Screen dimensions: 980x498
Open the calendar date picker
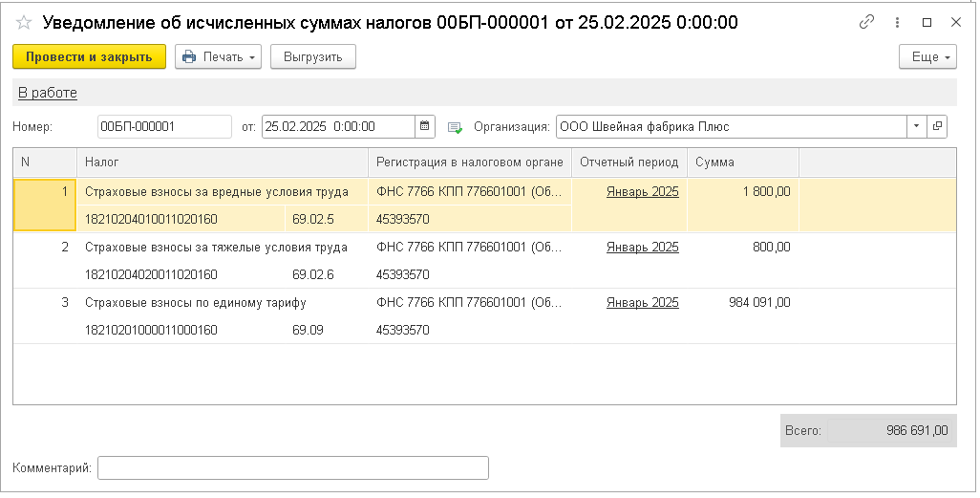point(426,126)
